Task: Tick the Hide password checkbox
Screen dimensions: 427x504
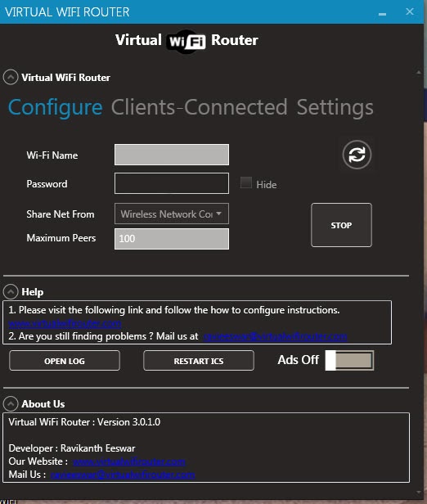Action: click(x=246, y=183)
